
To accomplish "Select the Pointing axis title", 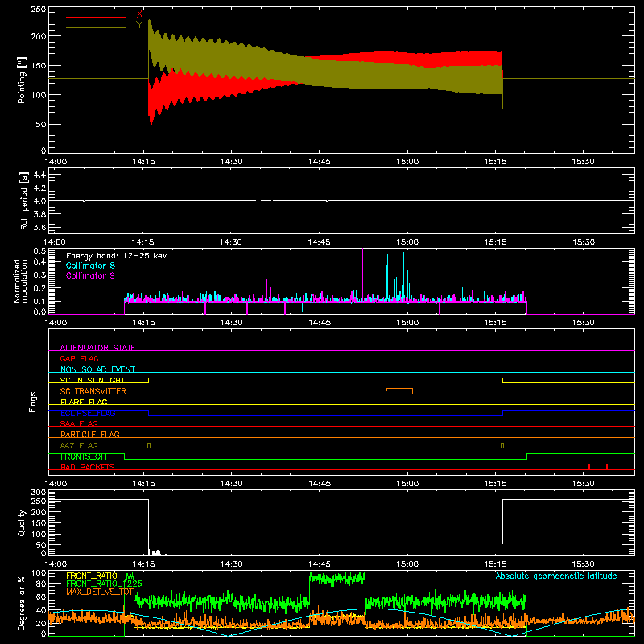I will pyautogui.click(x=22, y=80).
